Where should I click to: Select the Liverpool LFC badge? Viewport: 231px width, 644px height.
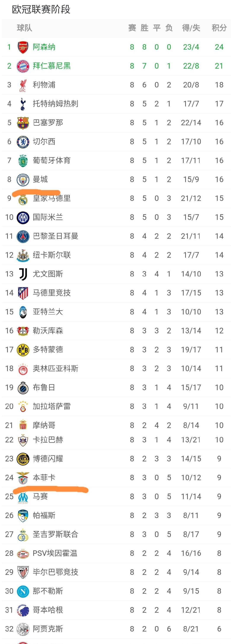23,85
